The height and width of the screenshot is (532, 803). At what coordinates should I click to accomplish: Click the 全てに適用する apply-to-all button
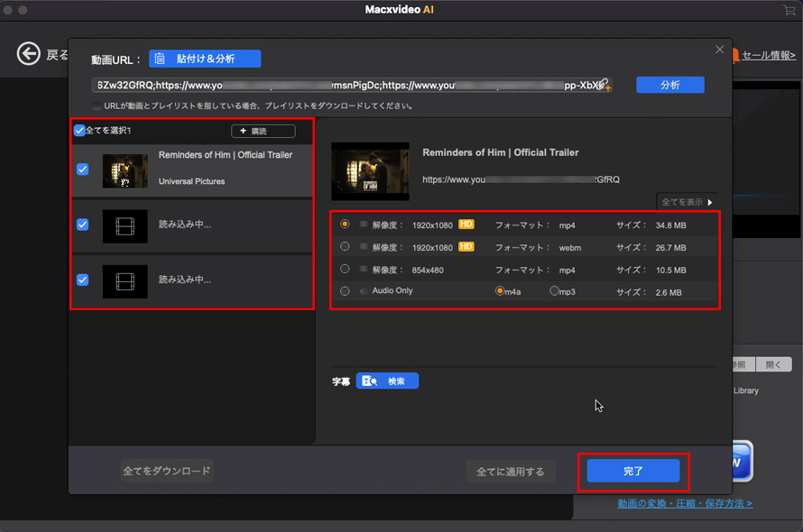[x=511, y=470]
